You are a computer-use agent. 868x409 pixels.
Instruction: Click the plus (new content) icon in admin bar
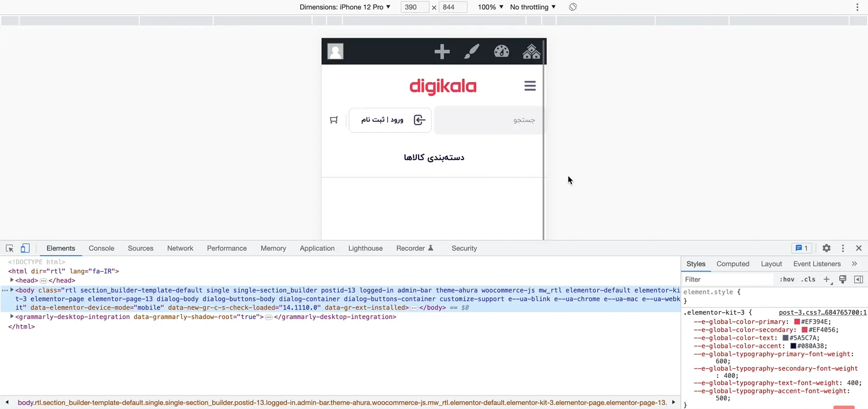442,52
